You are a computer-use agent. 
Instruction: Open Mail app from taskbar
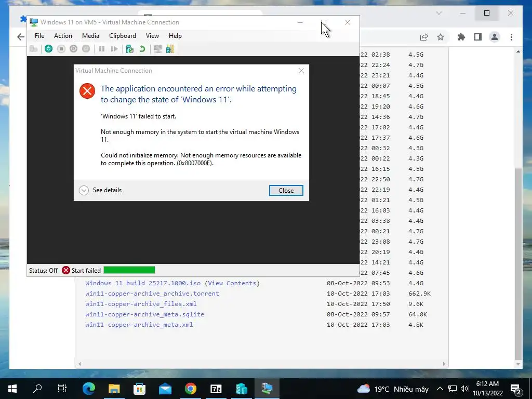(x=165, y=389)
